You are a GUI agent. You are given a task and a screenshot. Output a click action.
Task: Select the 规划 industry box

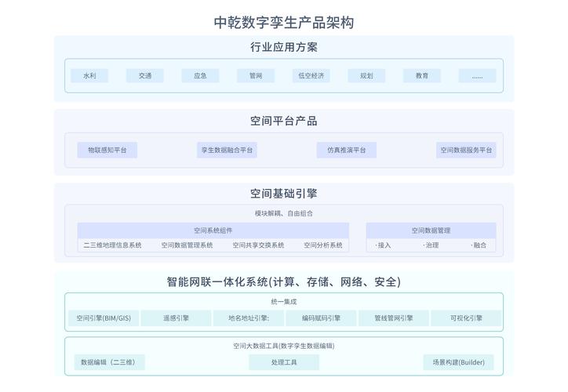(366, 75)
